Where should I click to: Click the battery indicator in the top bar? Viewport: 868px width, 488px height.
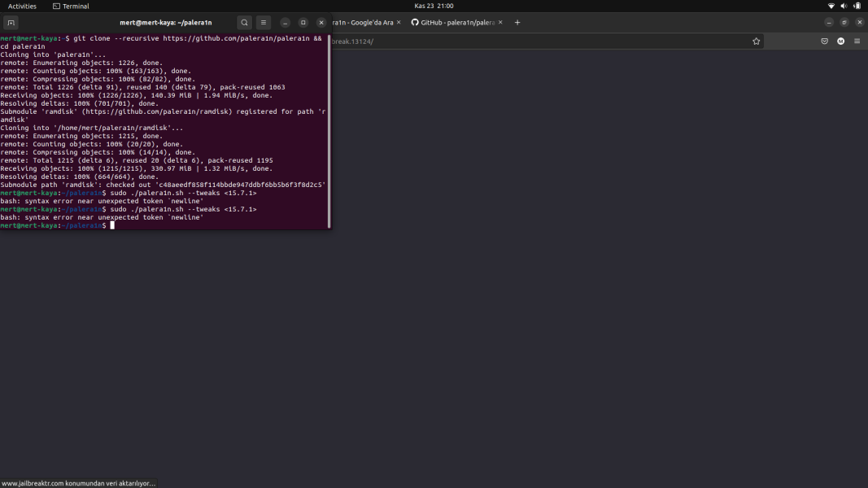click(x=856, y=6)
